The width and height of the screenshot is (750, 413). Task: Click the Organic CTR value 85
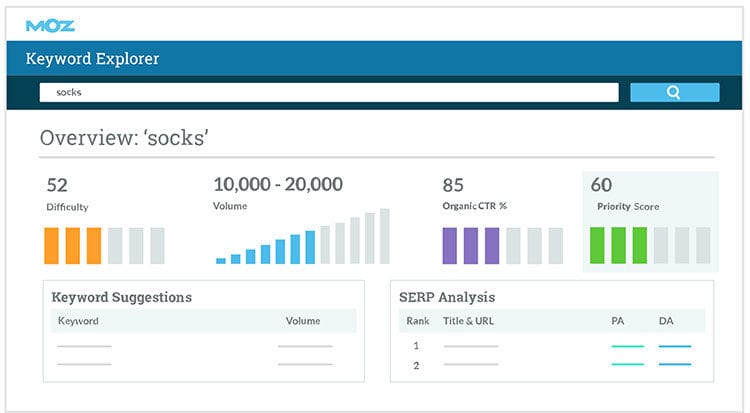pyautogui.click(x=453, y=185)
